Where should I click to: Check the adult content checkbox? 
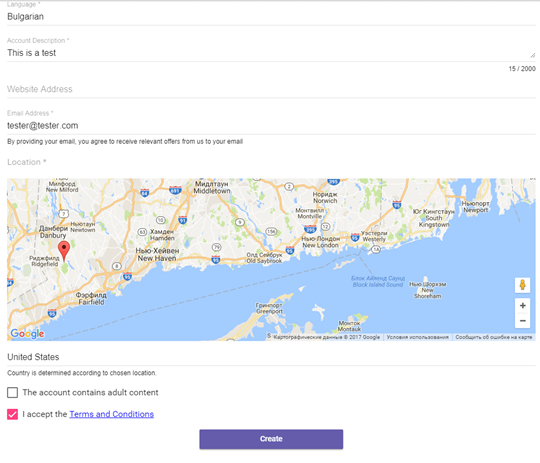[12, 392]
